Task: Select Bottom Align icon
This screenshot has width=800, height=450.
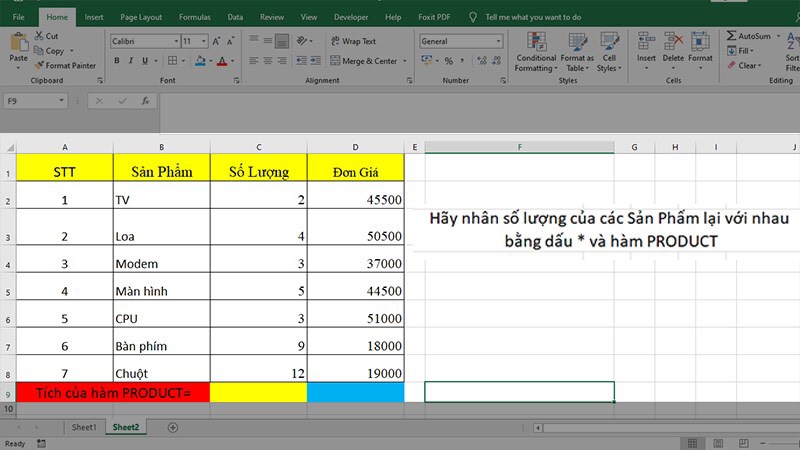Action: click(282, 41)
